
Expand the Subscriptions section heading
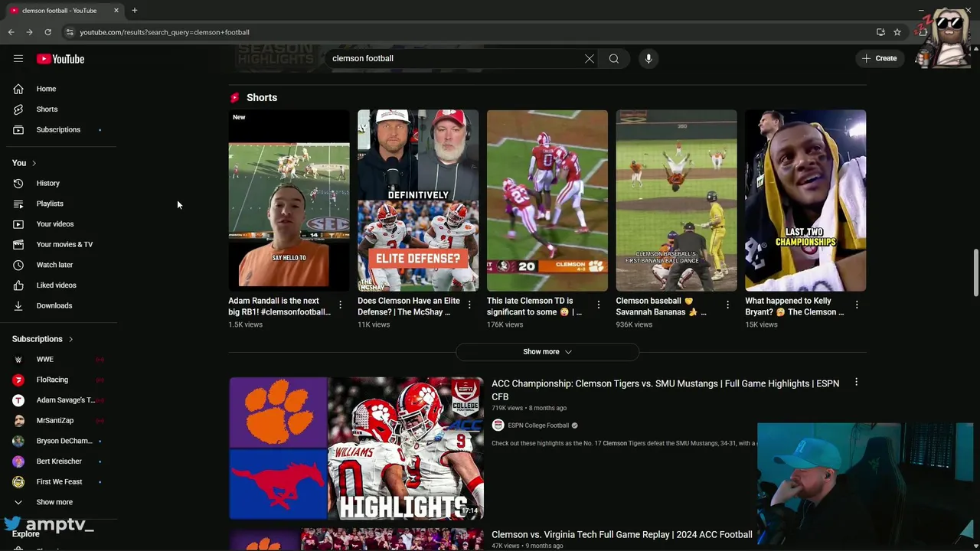(x=43, y=339)
